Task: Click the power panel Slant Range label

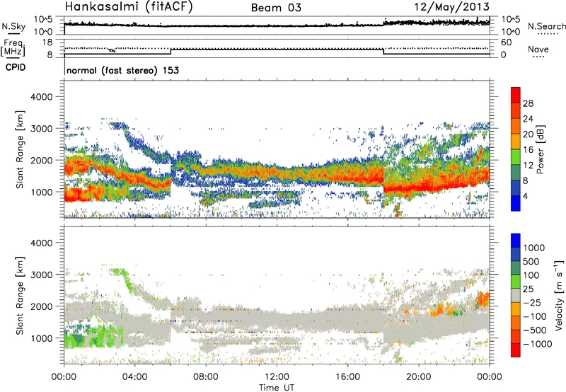Action: [x=20, y=149]
